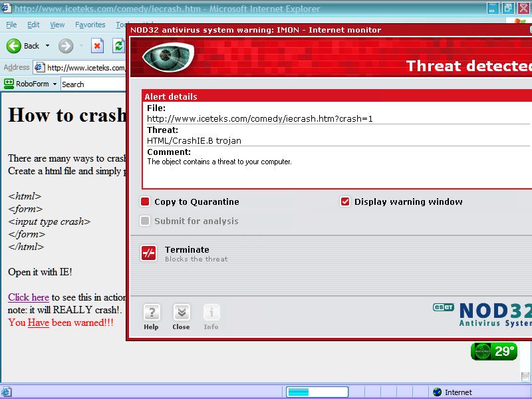Expand the RoboForm dropdown menu
This screenshot has height=399, width=532.
point(55,84)
